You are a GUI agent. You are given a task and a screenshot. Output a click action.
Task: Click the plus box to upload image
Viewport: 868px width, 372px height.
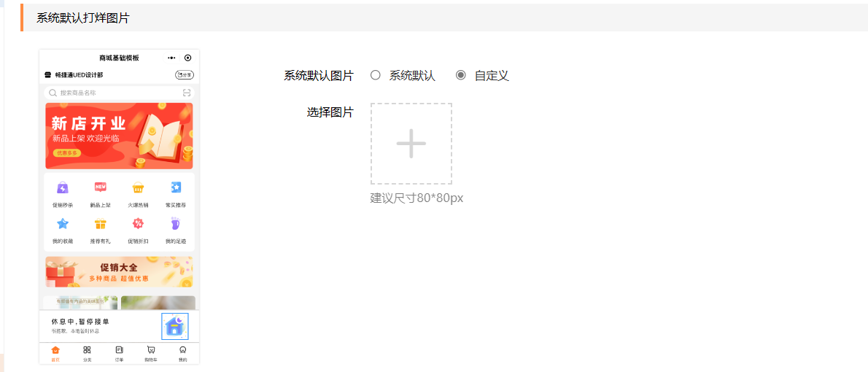411,144
